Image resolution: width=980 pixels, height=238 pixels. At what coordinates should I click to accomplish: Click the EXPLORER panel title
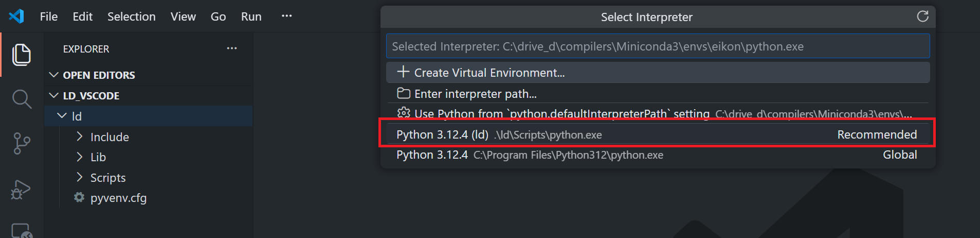pos(86,49)
